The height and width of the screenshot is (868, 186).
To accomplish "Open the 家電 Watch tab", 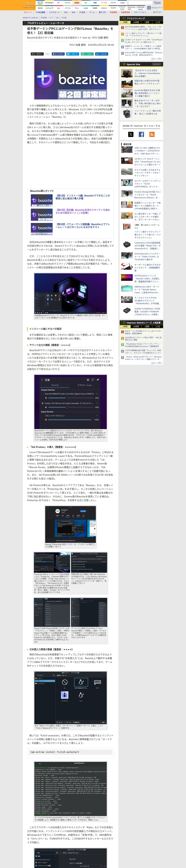I will tap(95, 3).
